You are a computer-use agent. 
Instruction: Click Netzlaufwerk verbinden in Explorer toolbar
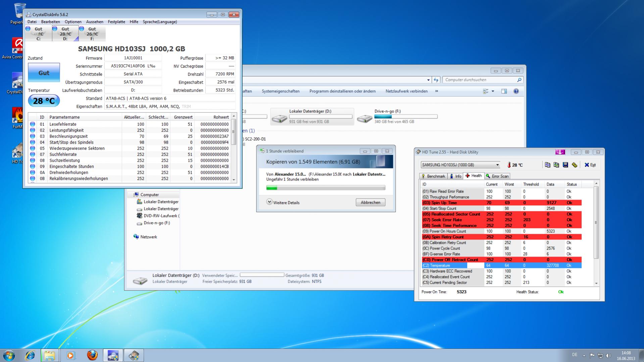click(406, 91)
